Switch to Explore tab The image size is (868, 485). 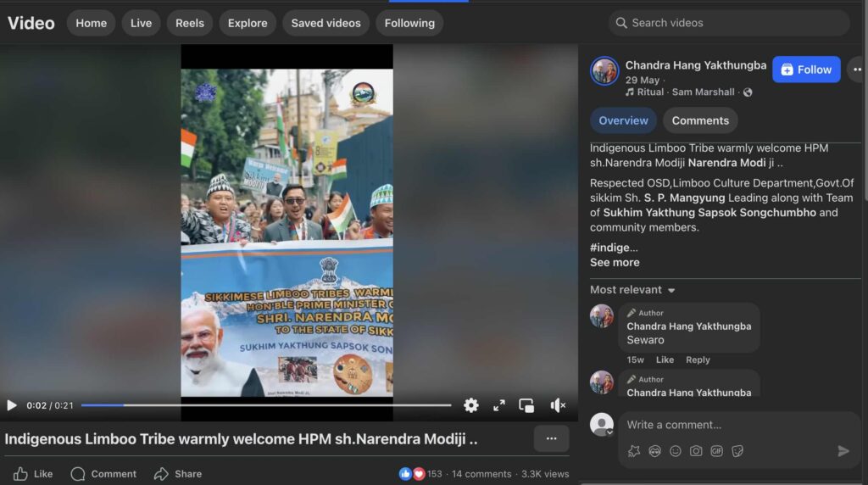[x=248, y=23]
